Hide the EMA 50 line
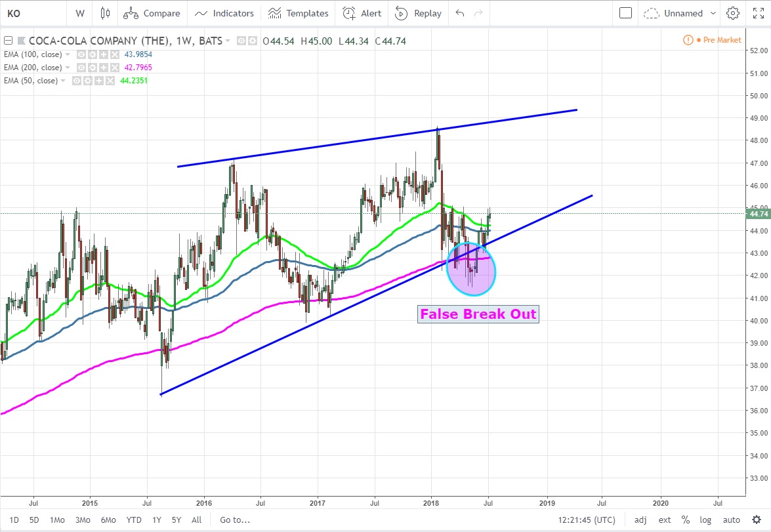 coord(77,81)
